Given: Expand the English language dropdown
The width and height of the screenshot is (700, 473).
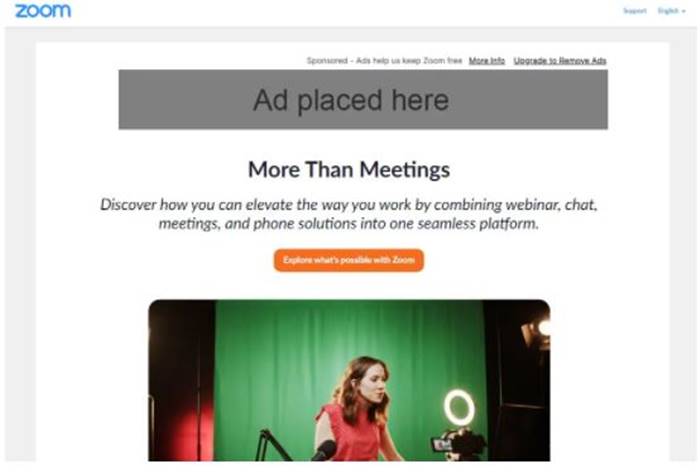Looking at the screenshot, I should [x=671, y=11].
